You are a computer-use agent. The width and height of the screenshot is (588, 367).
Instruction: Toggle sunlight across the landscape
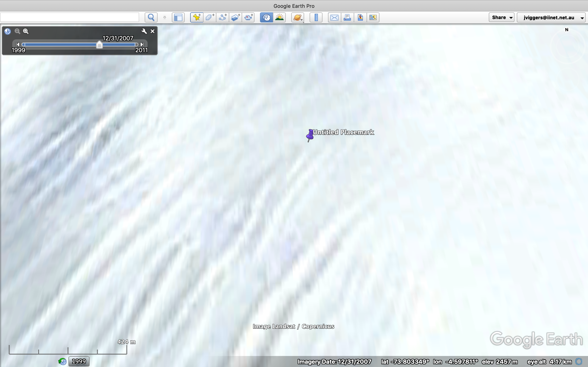[x=280, y=17]
